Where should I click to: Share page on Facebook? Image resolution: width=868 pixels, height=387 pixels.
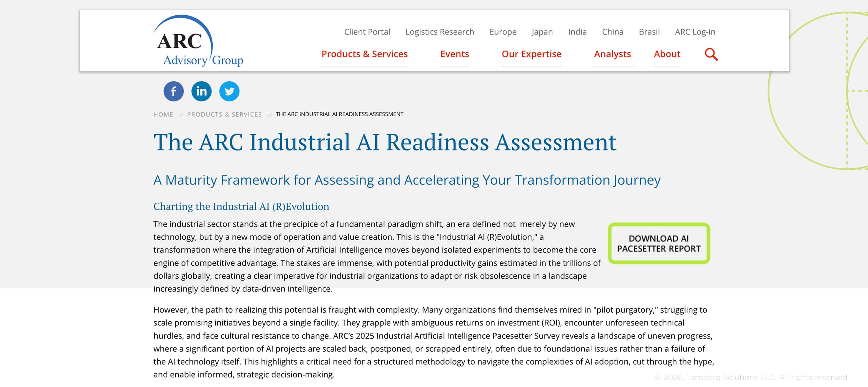pyautogui.click(x=174, y=91)
